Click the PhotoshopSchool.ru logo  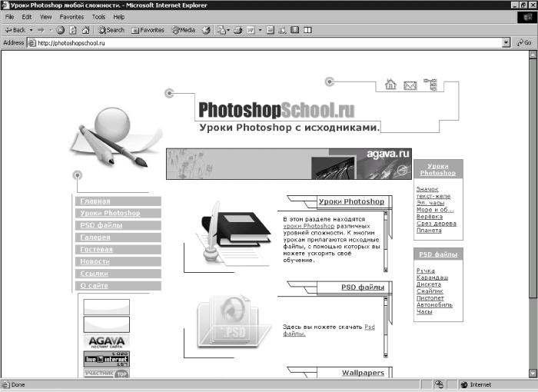276,110
